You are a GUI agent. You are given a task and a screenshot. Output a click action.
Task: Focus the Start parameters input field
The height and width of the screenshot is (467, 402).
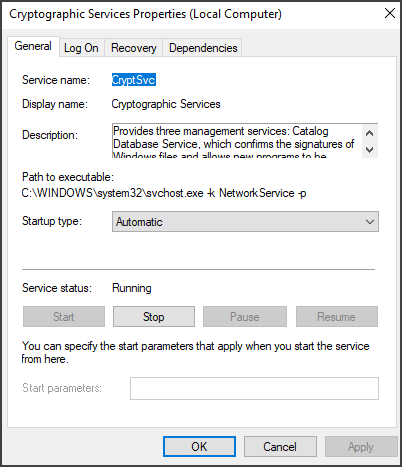254,388
